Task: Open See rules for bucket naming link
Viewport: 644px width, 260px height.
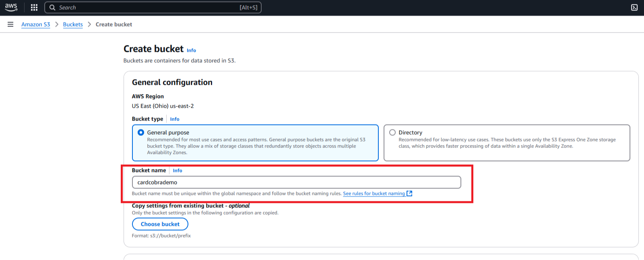Action: [374, 193]
